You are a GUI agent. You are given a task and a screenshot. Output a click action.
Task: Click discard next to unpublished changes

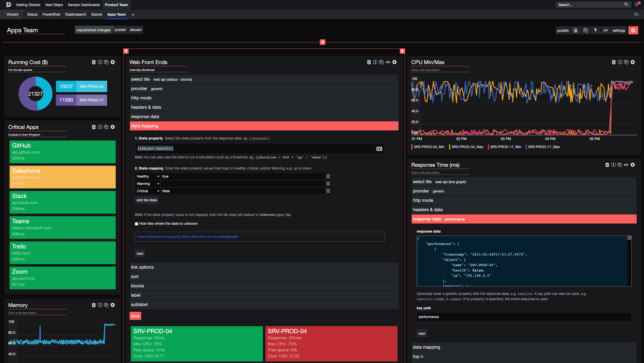coord(136,30)
